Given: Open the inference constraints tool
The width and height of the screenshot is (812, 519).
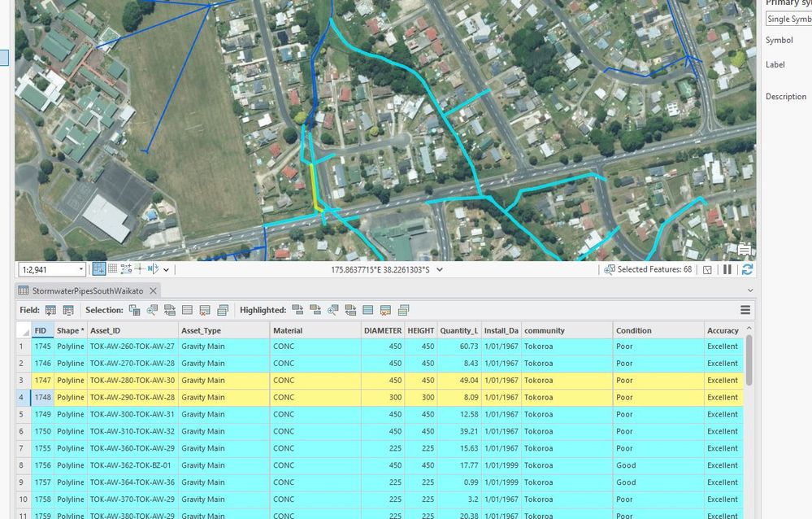Looking at the screenshot, I should point(126,268).
